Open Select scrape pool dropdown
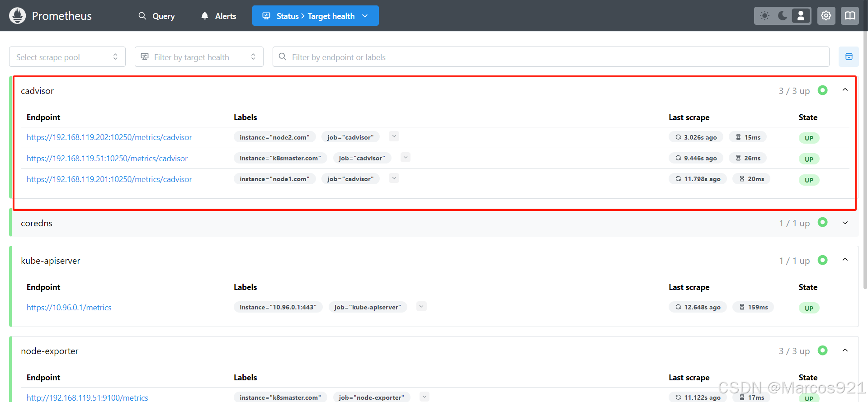 point(67,57)
